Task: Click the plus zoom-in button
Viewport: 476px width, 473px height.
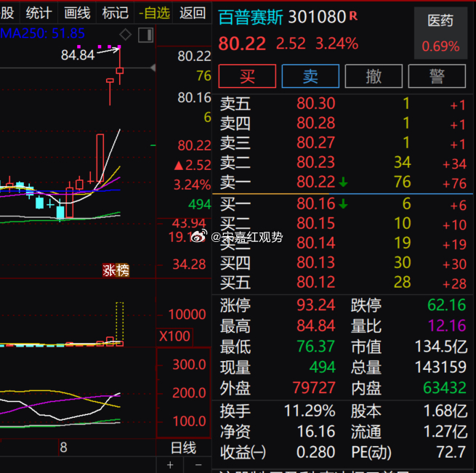Action: click(x=170, y=465)
